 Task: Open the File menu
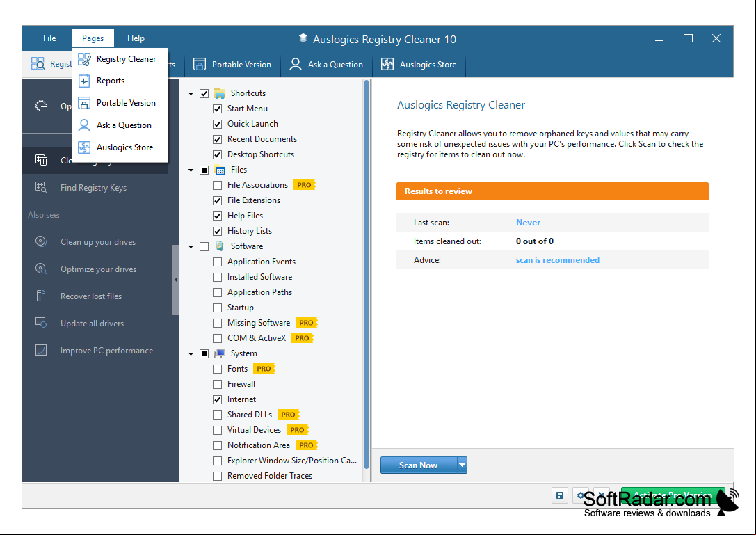point(49,38)
